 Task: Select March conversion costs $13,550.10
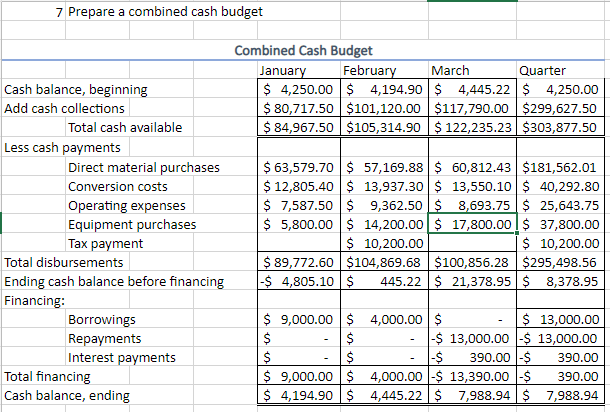(473, 187)
